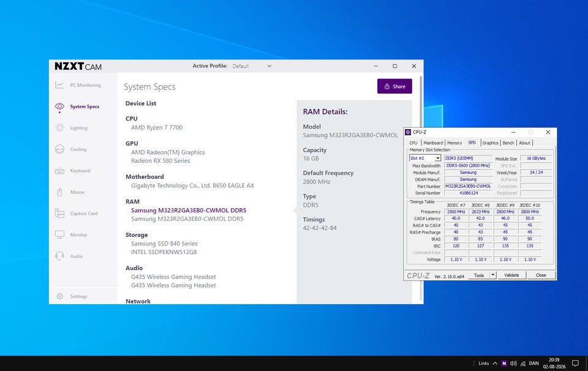Open the notification center icon

[575, 363]
